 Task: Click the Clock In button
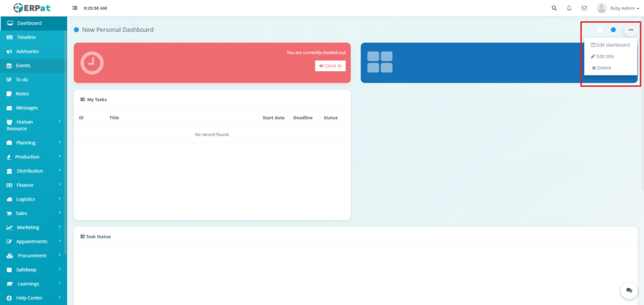click(x=330, y=65)
